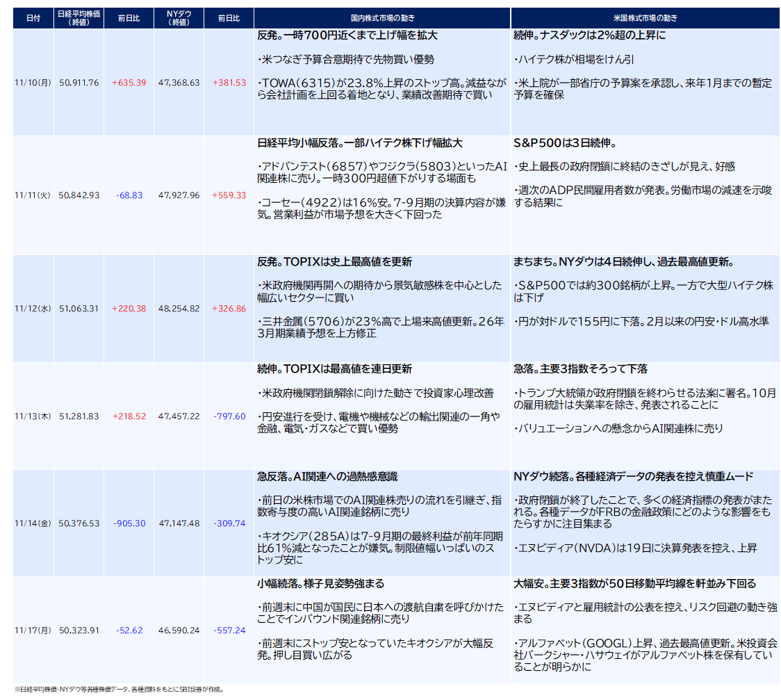Click the 日付 column header
This screenshot has height=700, width=781.
point(33,18)
